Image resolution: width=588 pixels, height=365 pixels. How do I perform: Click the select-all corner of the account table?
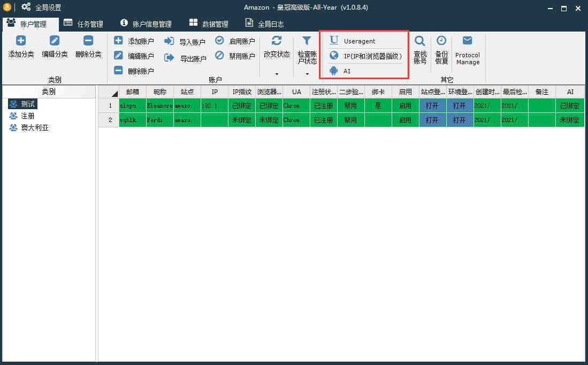coord(109,92)
